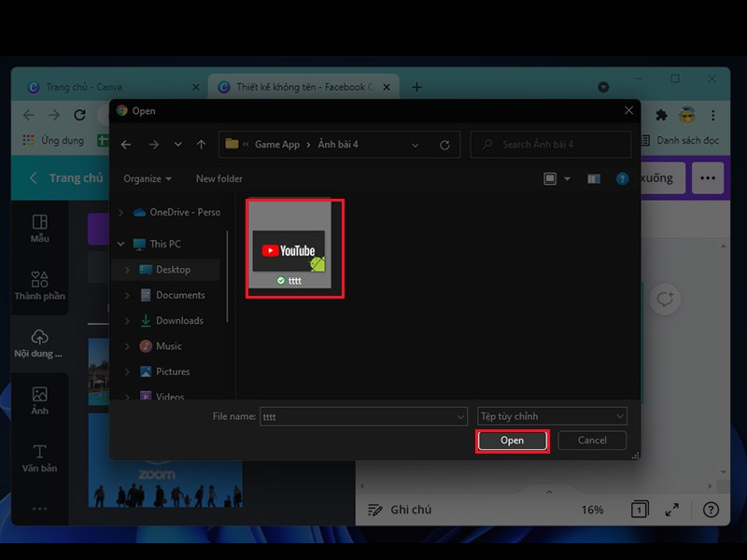Viewport: 747px width, 560px height.
Task: Select the tttt YouTube image thumbnail
Action: (294, 247)
